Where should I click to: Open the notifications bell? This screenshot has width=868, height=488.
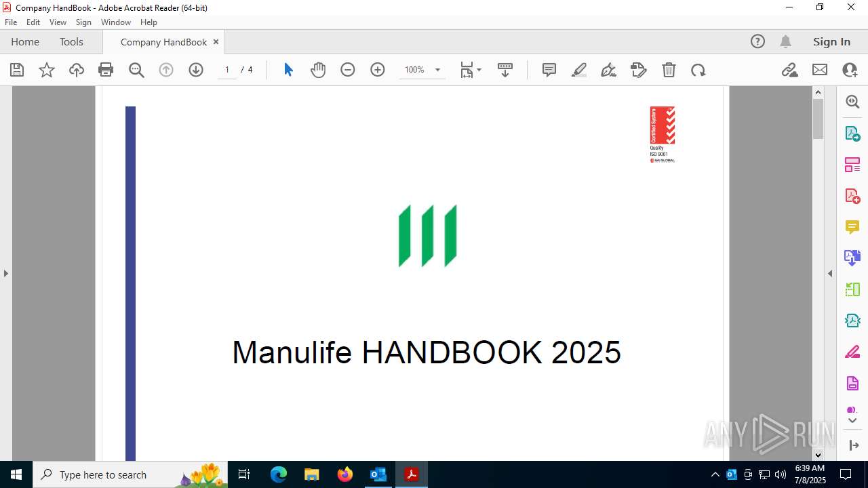[x=785, y=41]
